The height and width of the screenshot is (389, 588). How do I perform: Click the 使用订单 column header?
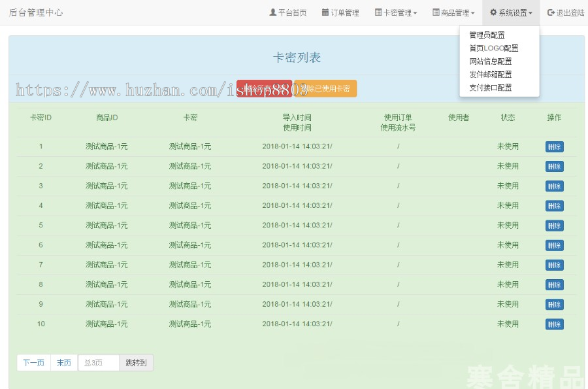(398, 118)
